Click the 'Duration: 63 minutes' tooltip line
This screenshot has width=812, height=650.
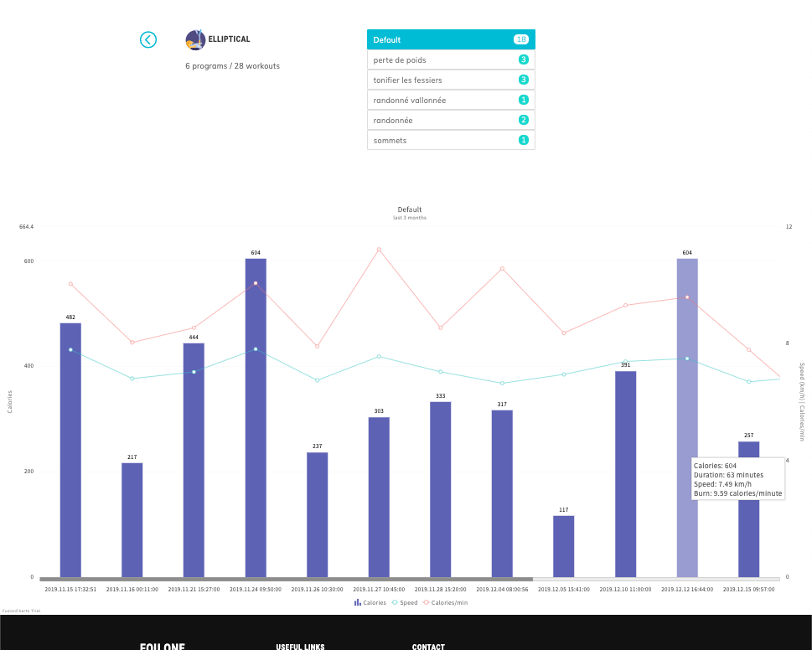(x=729, y=475)
